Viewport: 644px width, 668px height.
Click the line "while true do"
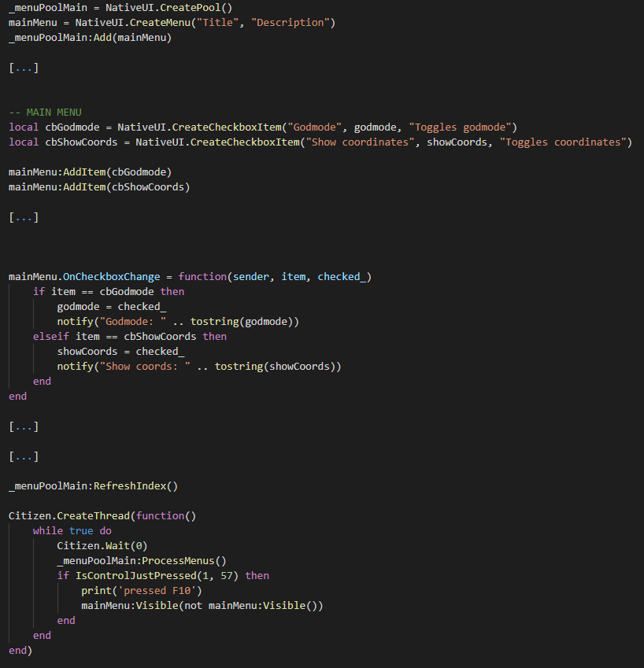(x=72, y=530)
